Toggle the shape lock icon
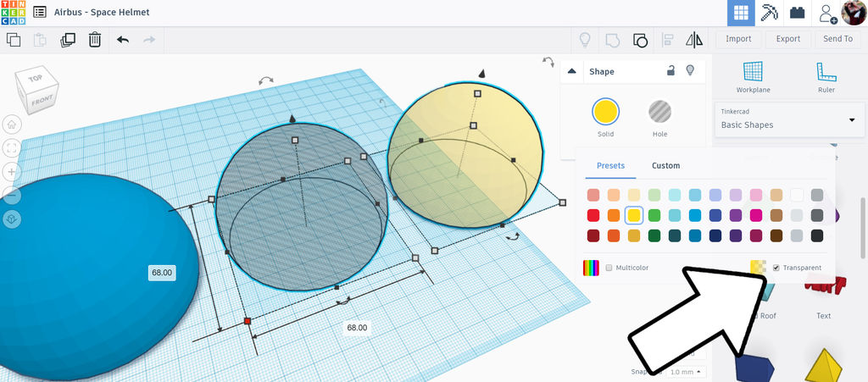Viewport: 868px width, 382px height. click(670, 71)
